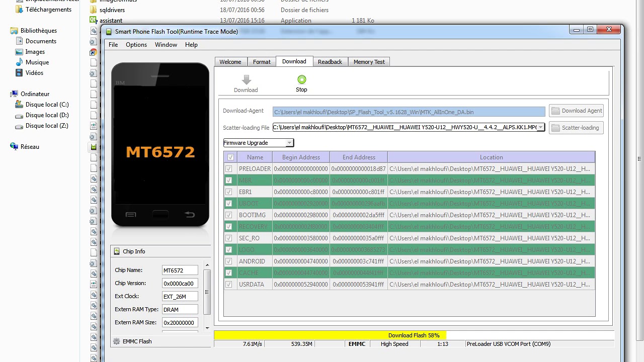Select the sqldrivers folder in Explorer

[x=112, y=10]
